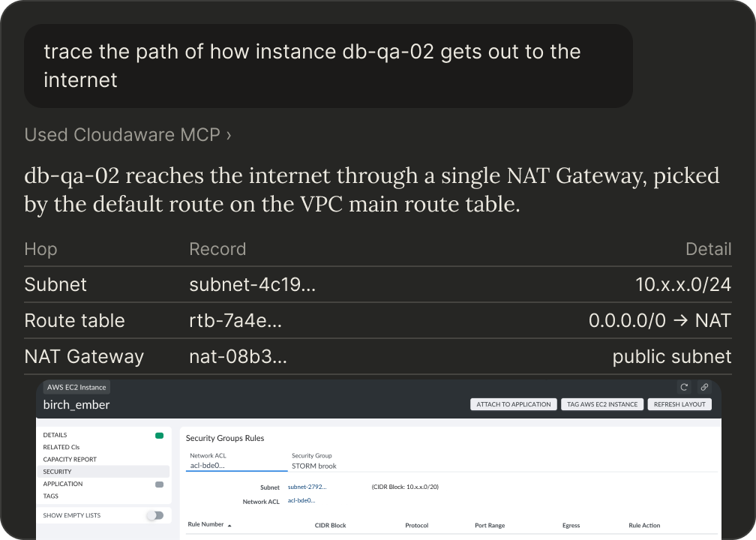
Task: Select the Security sidebar section
Action: click(103, 472)
